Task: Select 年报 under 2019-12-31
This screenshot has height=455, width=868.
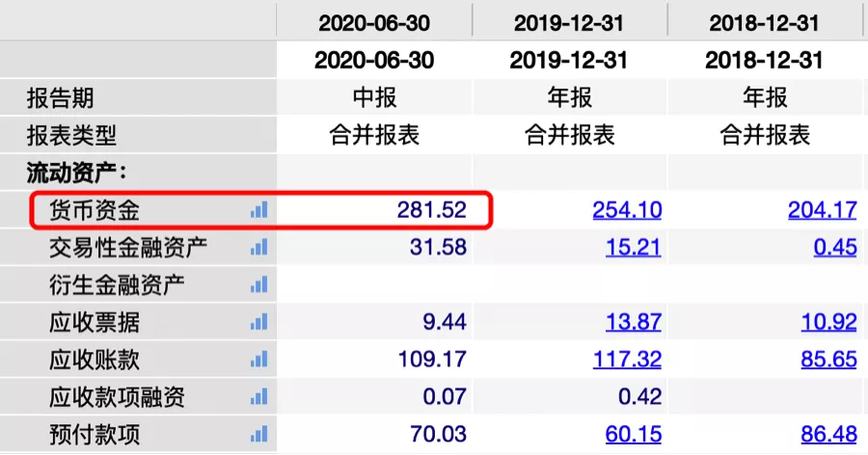Action: click(570, 97)
